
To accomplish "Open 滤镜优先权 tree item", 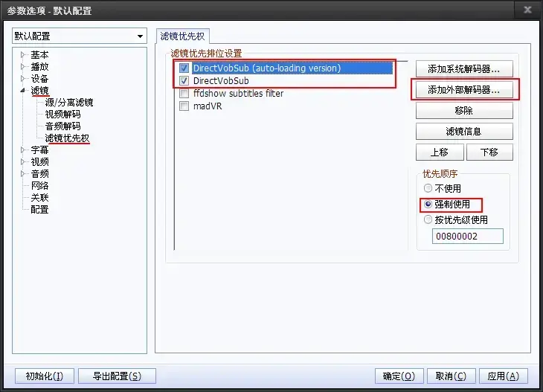I will (67, 138).
